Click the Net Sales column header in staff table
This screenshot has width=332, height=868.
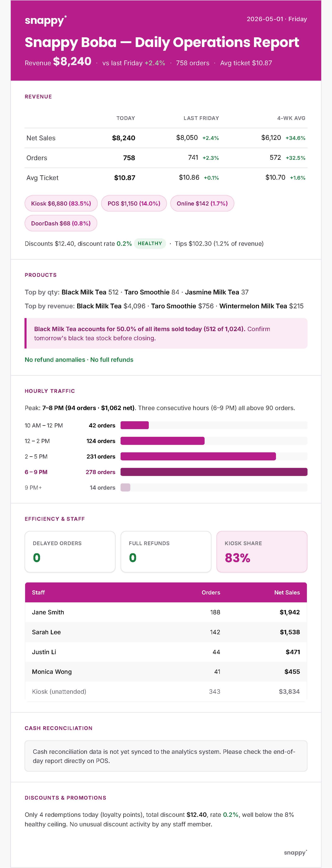pyautogui.click(x=287, y=592)
